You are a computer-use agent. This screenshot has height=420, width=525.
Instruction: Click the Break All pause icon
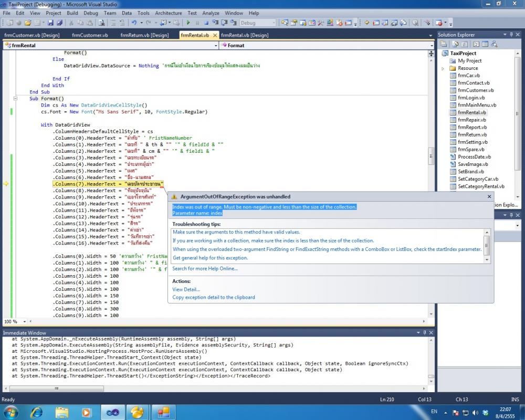tap(197, 23)
